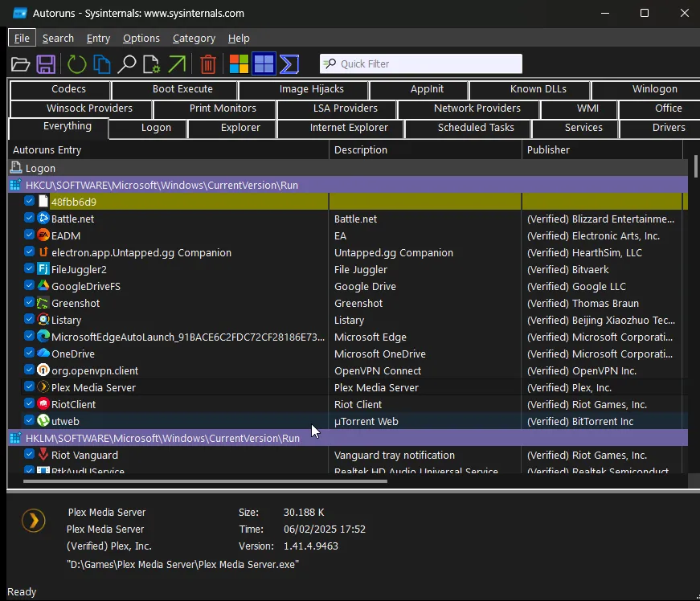Switch to the Scheduled Tasks tab
Screen dimensions: 700x601
pyautogui.click(x=467, y=128)
